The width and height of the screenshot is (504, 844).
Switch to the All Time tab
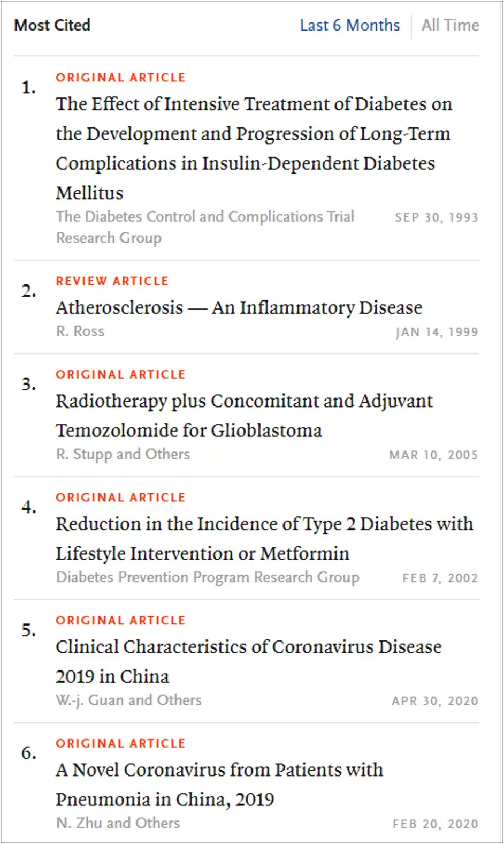click(x=450, y=25)
